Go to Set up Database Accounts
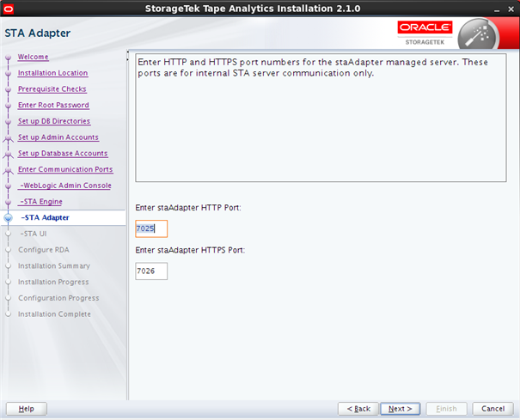520x420 pixels. pos(63,154)
